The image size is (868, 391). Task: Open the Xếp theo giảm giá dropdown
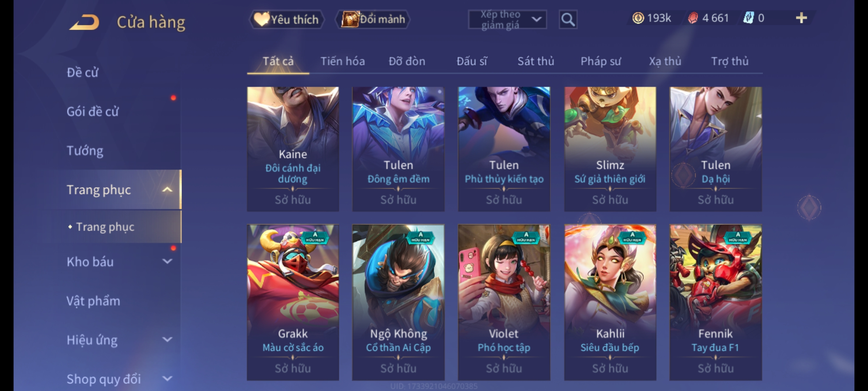pos(507,20)
